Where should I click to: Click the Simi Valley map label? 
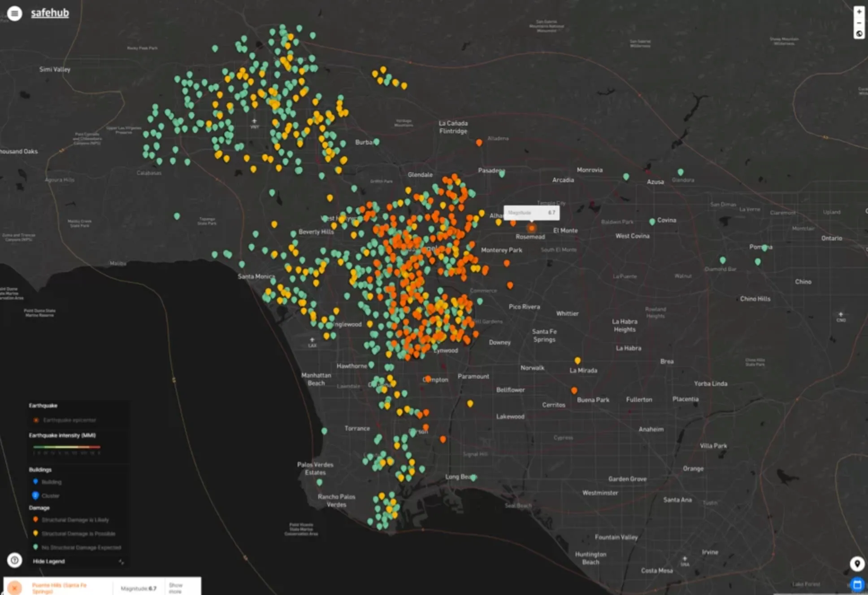tap(55, 69)
